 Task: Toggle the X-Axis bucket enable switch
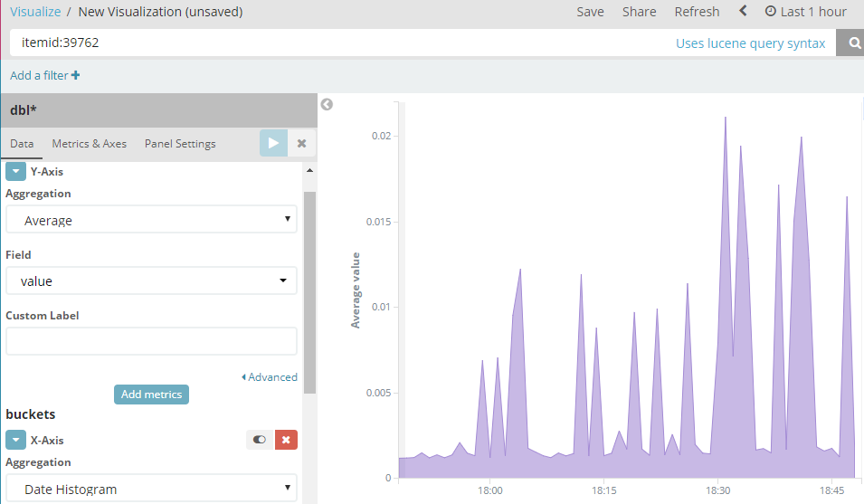(260, 440)
